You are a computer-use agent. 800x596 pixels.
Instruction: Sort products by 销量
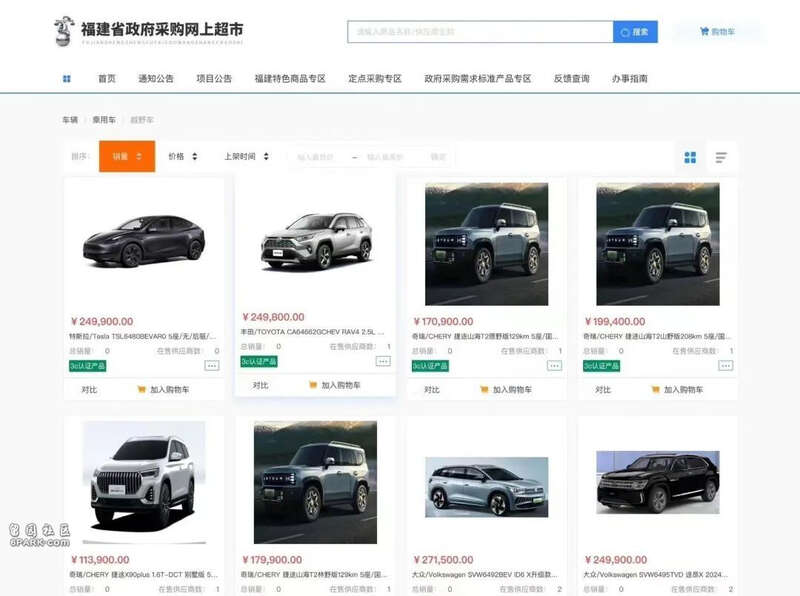click(126, 157)
